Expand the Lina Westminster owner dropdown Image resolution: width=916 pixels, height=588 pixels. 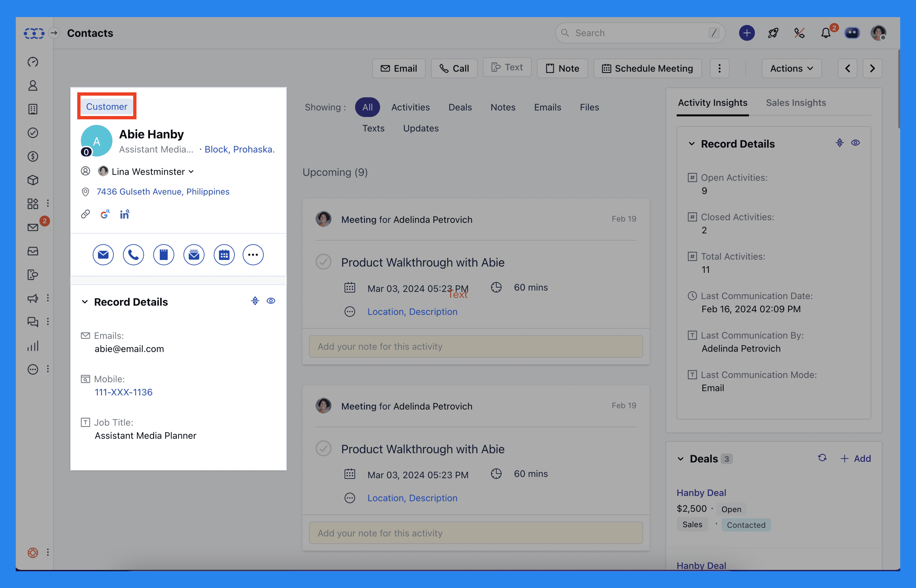click(x=191, y=171)
